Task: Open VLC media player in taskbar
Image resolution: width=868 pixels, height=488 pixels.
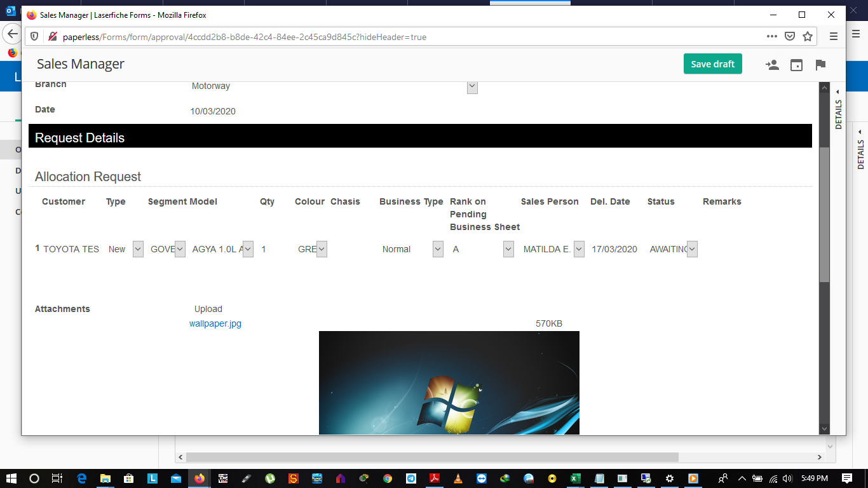Action: point(458,478)
